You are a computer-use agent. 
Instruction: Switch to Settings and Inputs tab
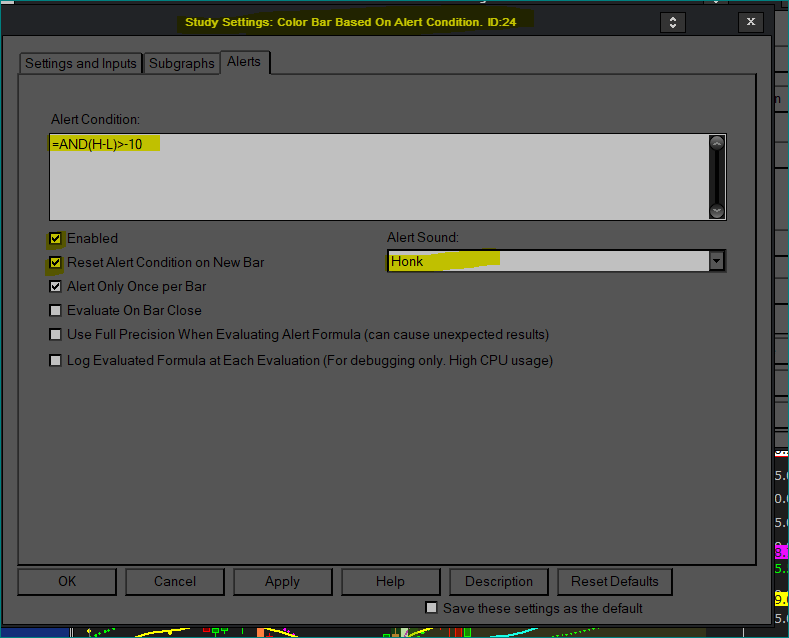coord(81,63)
